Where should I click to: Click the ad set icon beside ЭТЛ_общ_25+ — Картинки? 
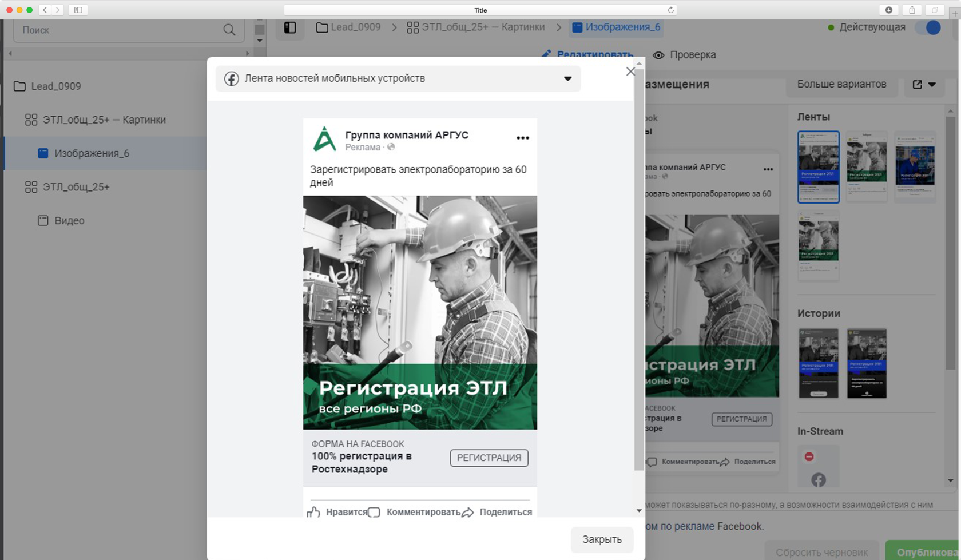(31, 120)
